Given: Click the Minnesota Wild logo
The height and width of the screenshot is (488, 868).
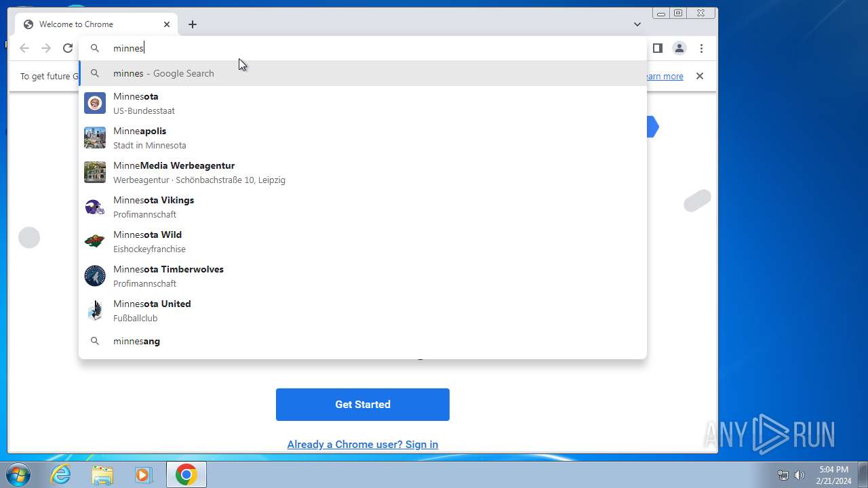Looking at the screenshot, I should click(x=95, y=241).
